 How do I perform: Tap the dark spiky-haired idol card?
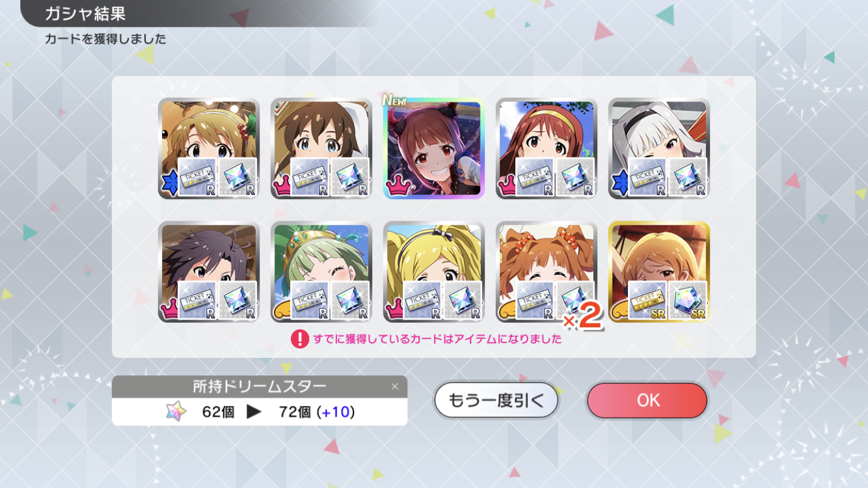click(x=208, y=271)
